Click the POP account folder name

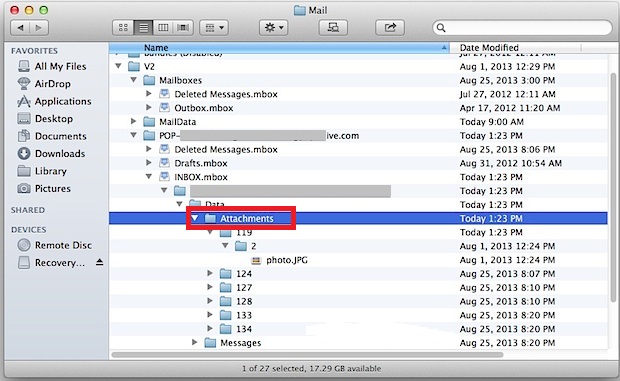point(259,136)
